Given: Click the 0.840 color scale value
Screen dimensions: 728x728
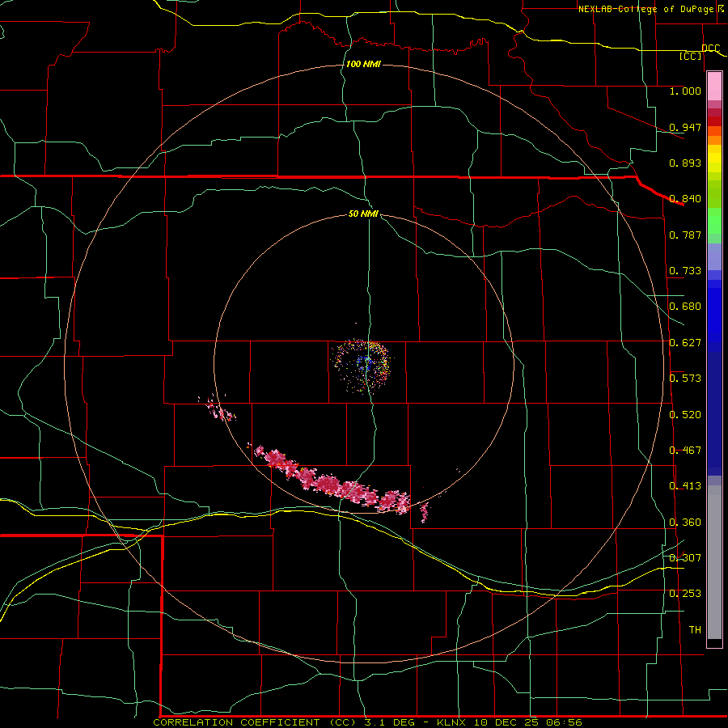Looking at the screenshot, I should coord(685,199).
